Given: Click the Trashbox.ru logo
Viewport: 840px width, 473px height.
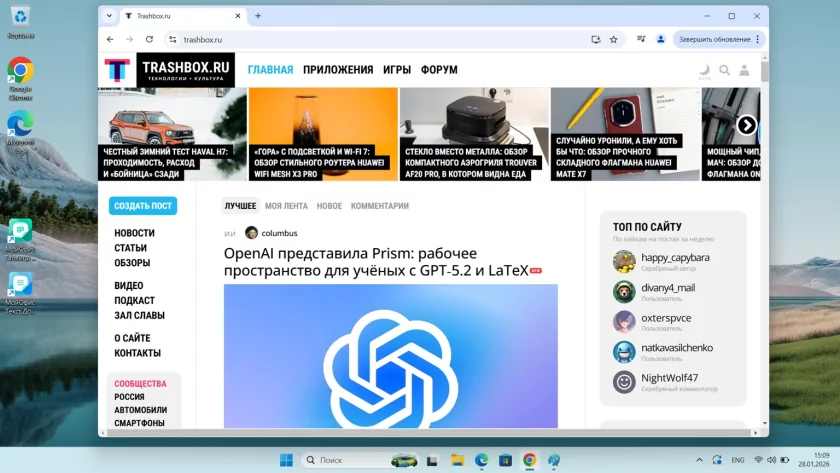Looking at the screenshot, I should pyautogui.click(x=169, y=70).
